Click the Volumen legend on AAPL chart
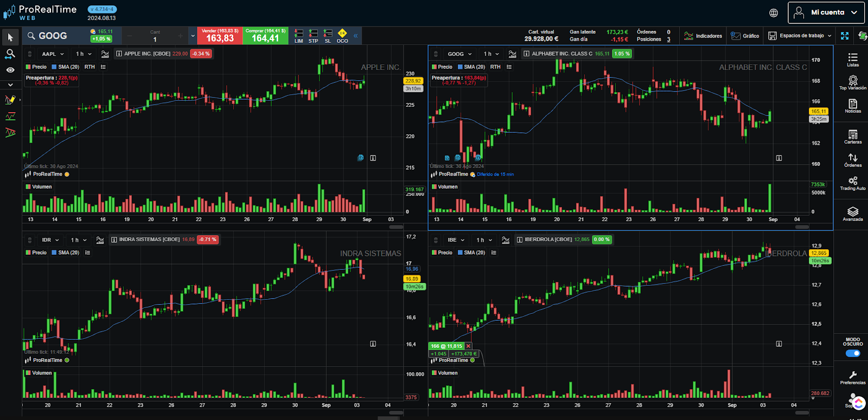The image size is (868, 420). click(39, 186)
